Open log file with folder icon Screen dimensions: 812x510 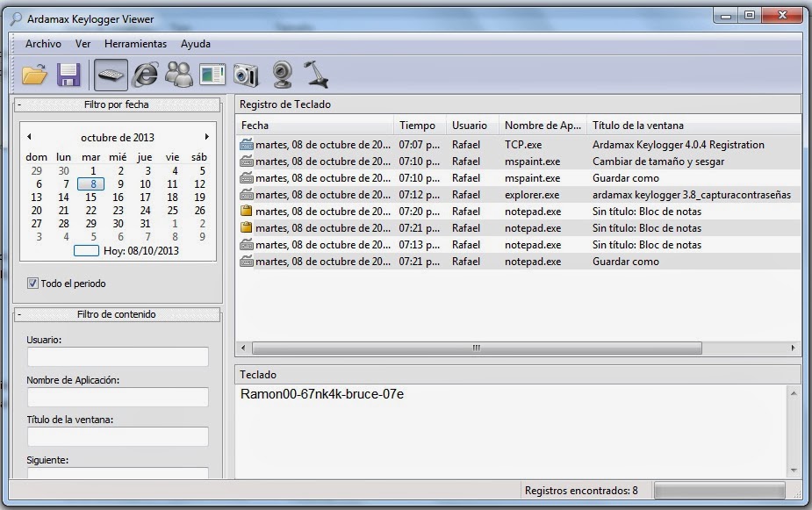(x=35, y=75)
